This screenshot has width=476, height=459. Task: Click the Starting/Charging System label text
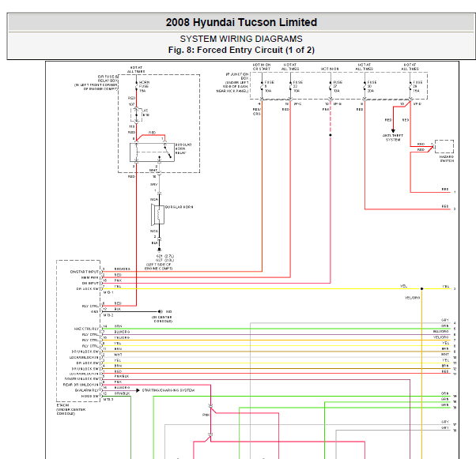[168, 389]
